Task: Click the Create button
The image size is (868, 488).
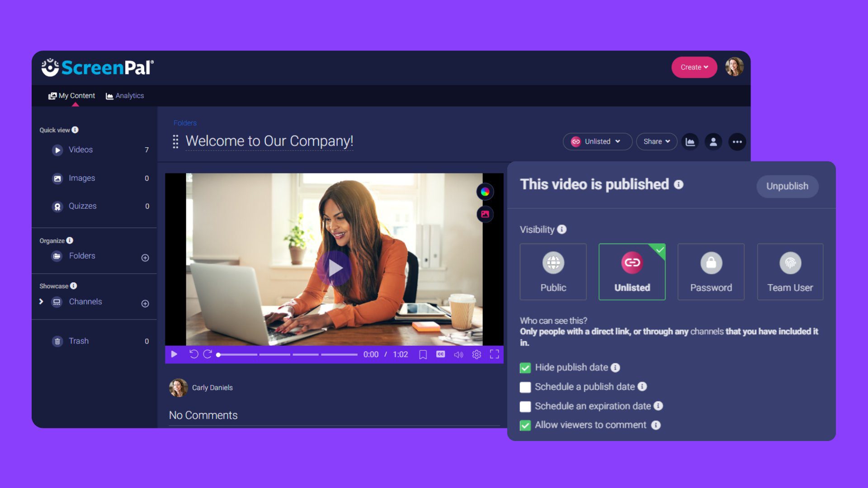Action: tap(694, 67)
